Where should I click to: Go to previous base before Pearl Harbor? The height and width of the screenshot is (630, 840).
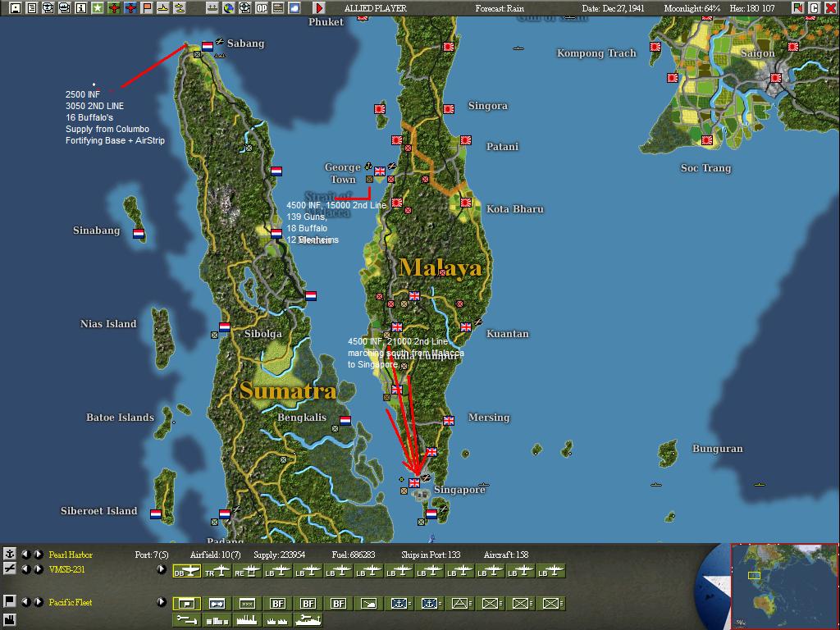[x=25, y=555]
